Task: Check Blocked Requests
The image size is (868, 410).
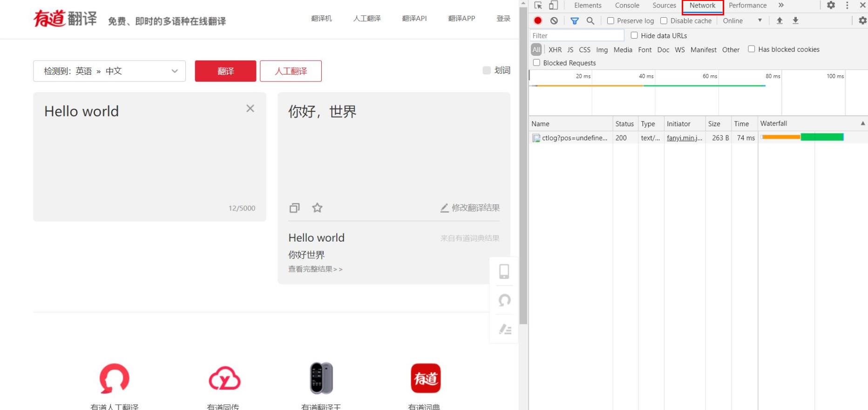Action: pyautogui.click(x=536, y=62)
